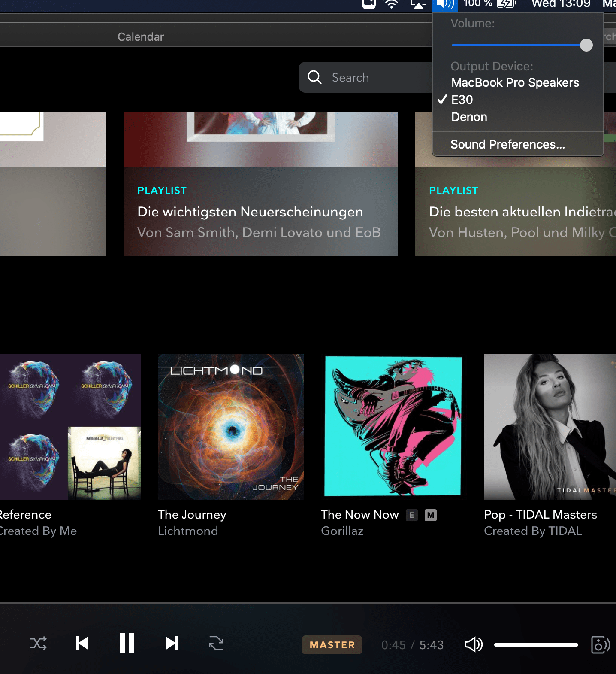The width and height of the screenshot is (616, 674).
Task: Click Von Husten, Pool und Milky subtitle
Action: pos(522,232)
